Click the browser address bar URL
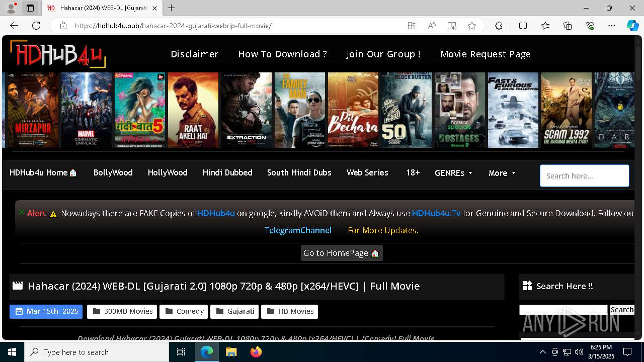 pyautogui.click(x=173, y=26)
